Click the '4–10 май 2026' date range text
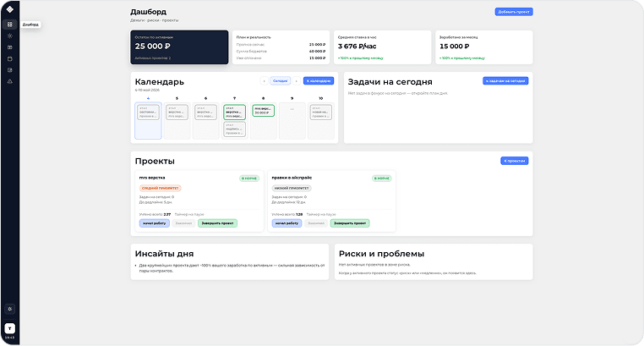The height and width of the screenshot is (346, 644). [147, 90]
